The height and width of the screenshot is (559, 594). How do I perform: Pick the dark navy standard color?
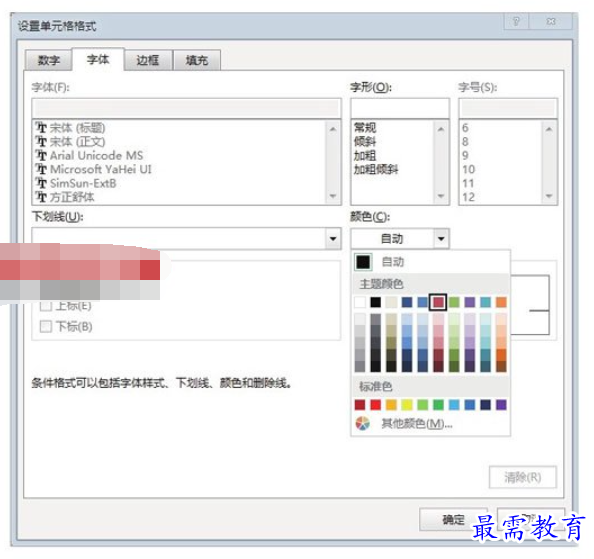tap(485, 405)
